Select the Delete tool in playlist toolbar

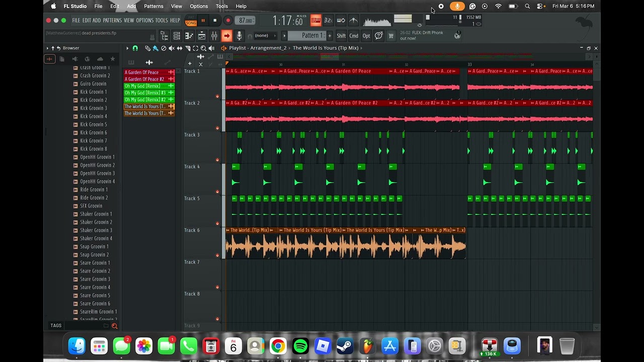coord(164,48)
